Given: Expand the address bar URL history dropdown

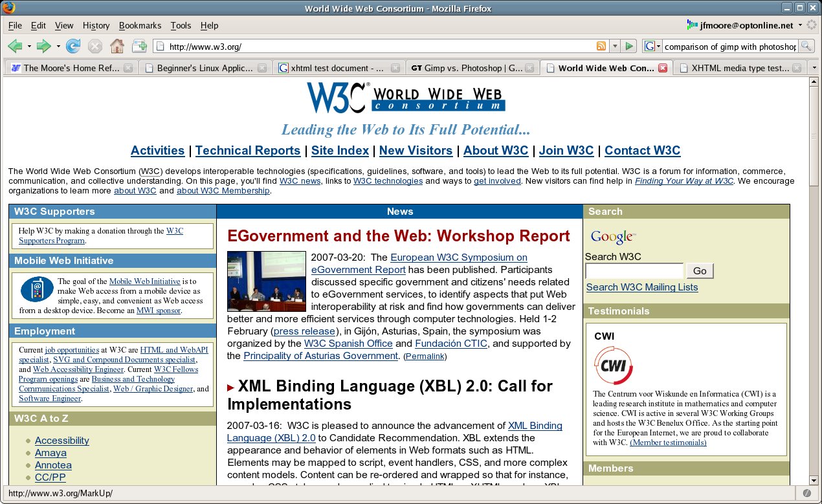Looking at the screenshot, I should pos(615,46).
